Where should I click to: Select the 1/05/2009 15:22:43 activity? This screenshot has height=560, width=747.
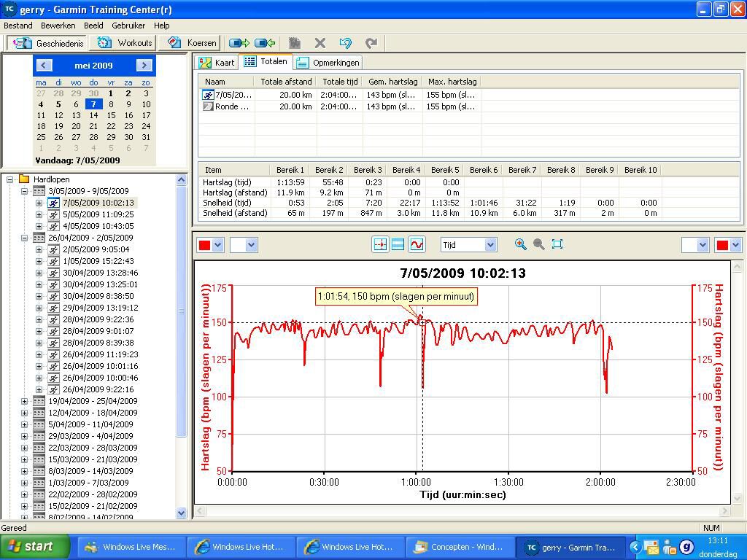click(98, 262)
